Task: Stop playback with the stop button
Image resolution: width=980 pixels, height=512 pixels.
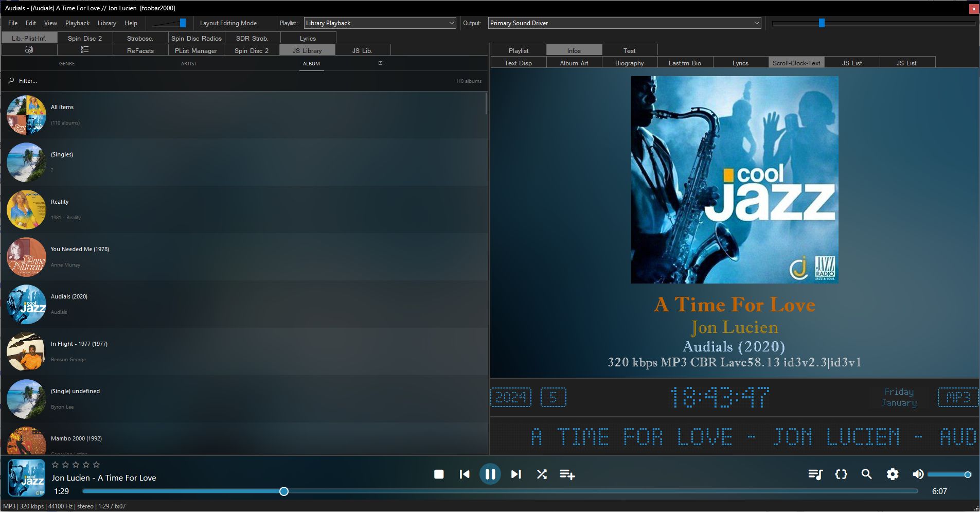Action: tap(439, 474)
